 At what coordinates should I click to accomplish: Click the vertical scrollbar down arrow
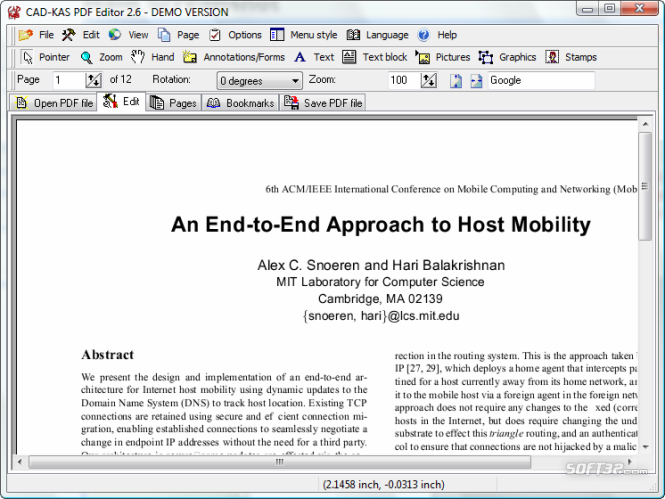(645, 447)
